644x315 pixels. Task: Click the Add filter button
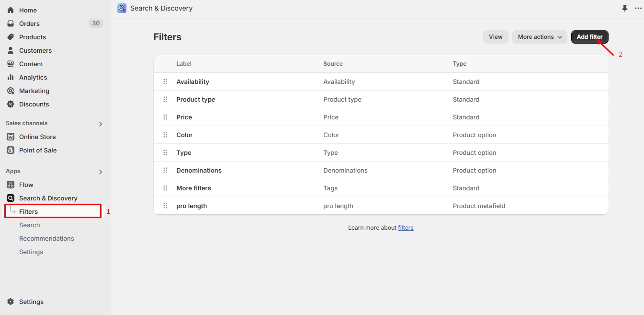click(x=589, y=37)
